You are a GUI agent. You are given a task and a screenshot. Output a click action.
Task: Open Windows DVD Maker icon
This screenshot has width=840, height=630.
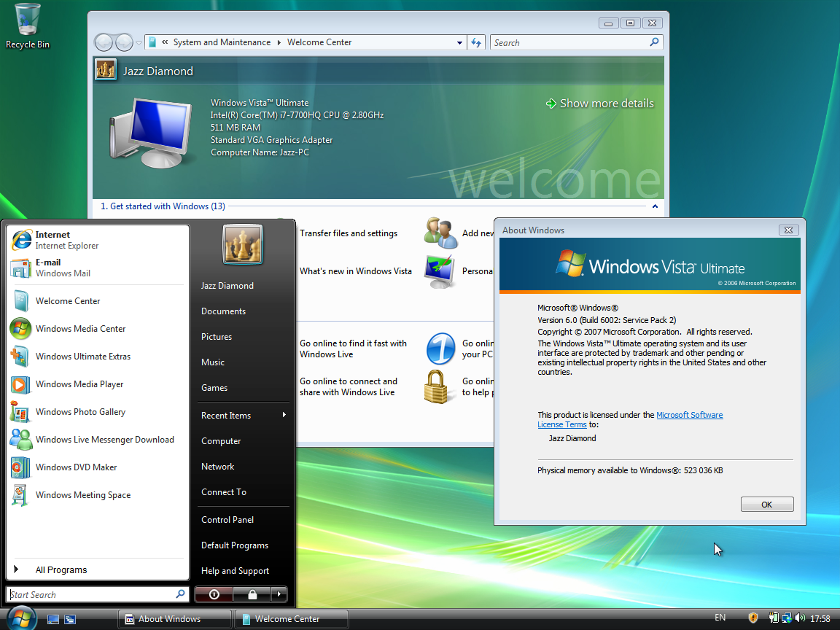coord(20,467)
